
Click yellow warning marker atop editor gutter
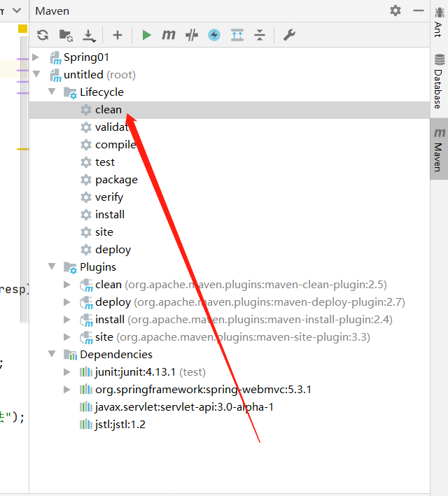(x=23, y=29)
